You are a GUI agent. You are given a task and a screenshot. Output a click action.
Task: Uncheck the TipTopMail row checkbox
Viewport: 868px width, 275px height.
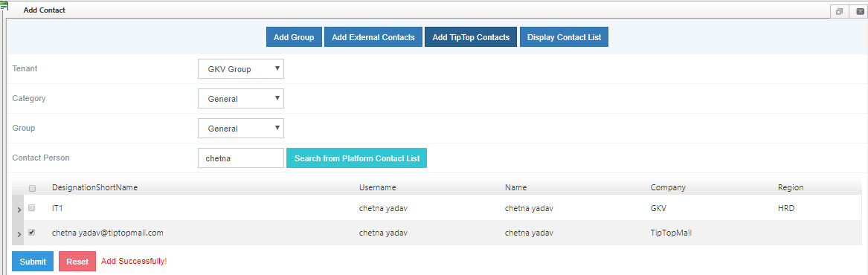(x=31, y=233)
